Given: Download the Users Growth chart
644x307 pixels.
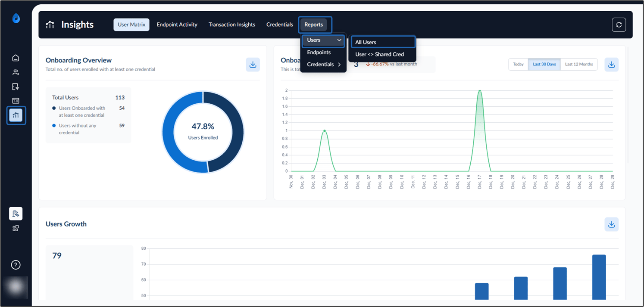Looking at the screenshot, I should 612,224.
